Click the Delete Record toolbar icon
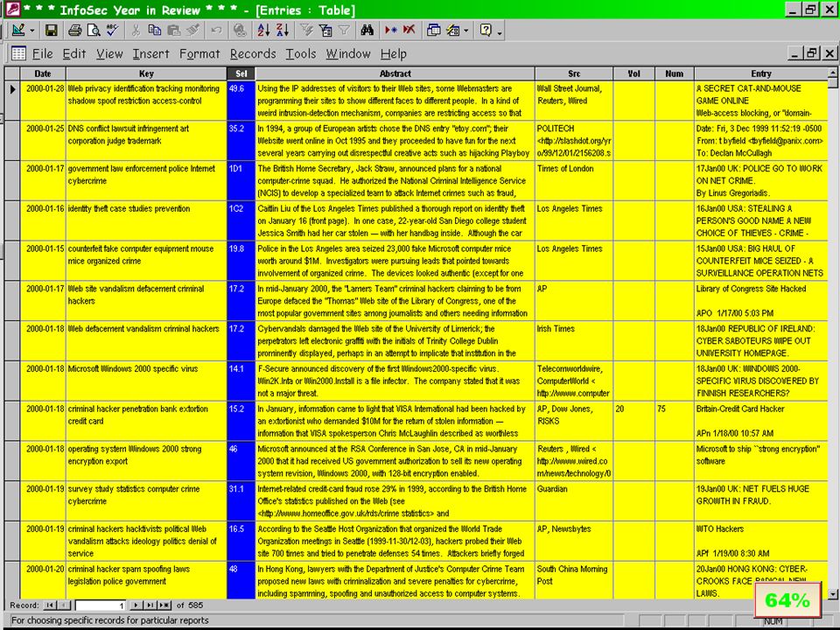 (409, 31)
